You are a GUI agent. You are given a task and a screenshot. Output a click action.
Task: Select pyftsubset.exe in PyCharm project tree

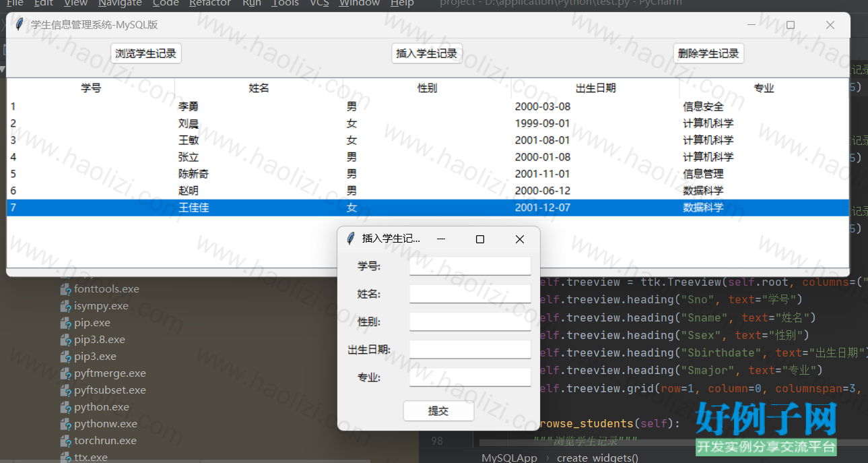click(110, 390)
